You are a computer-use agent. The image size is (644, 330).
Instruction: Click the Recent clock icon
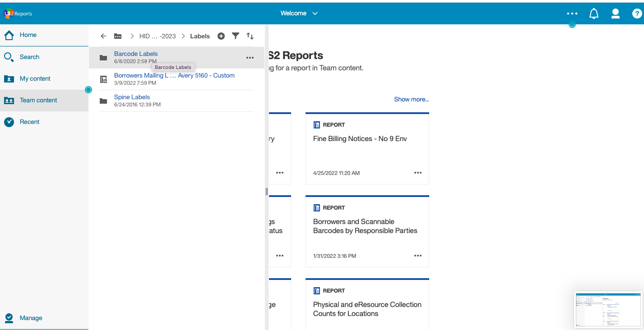coord(9,122)
